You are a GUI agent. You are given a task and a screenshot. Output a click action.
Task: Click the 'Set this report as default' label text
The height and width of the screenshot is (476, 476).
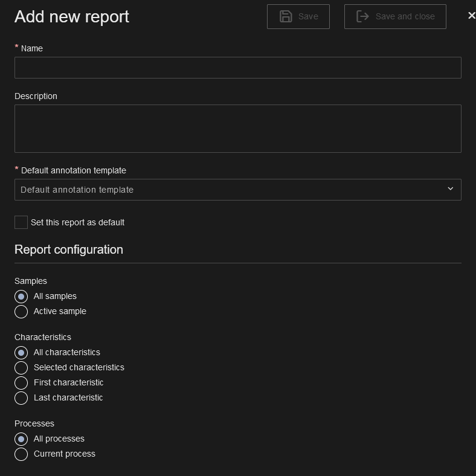point(77,222)
